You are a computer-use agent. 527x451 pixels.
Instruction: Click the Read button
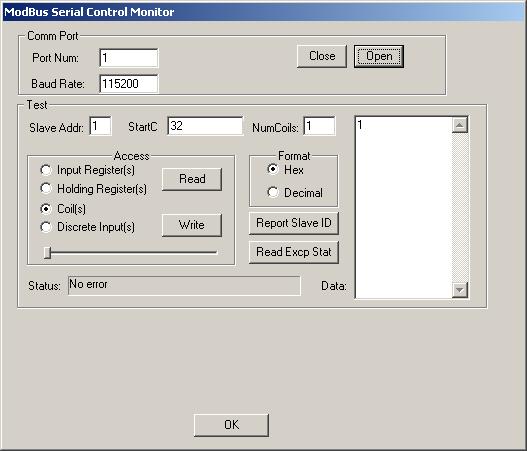point(192,179)
